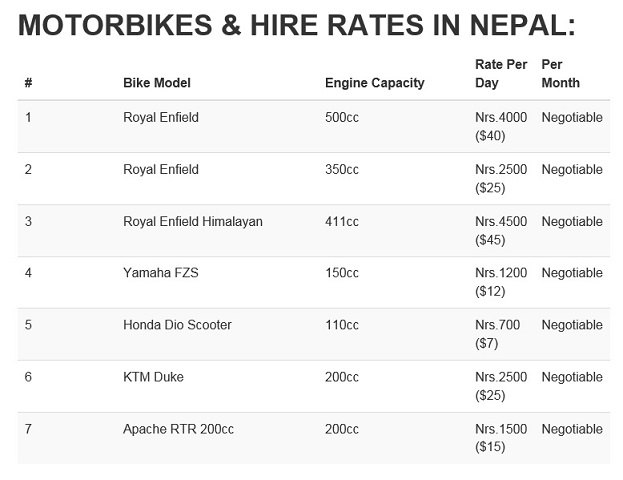
Task: Click the Rate Per Day header
Action: coord(501,74)
